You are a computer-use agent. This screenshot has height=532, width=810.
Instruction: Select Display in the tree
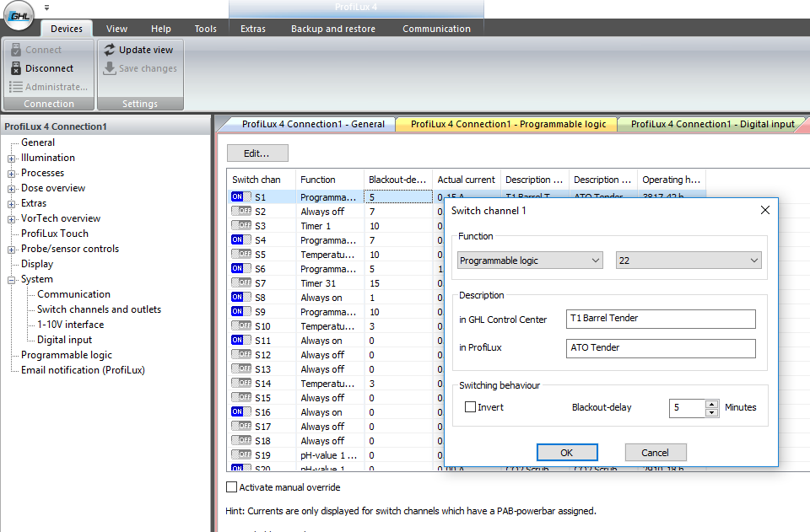click(37, 264)
